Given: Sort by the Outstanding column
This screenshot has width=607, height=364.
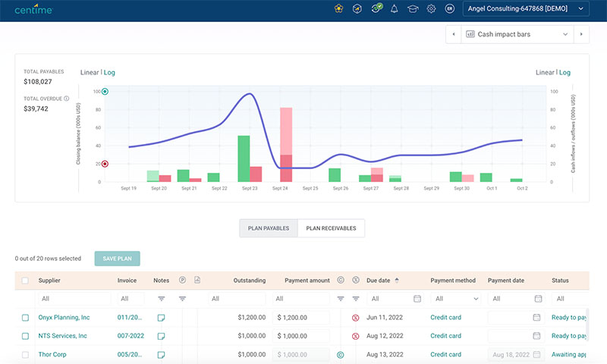Looking at the screenshot, I should [250, 281].
